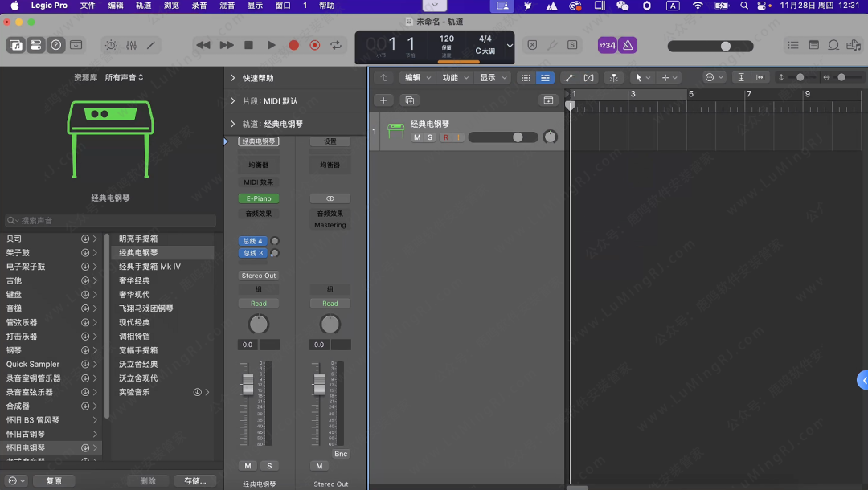The height and width of the screenshot is (490, 868).
Task: Click the 搜索声音 search field
Action: 111,220
